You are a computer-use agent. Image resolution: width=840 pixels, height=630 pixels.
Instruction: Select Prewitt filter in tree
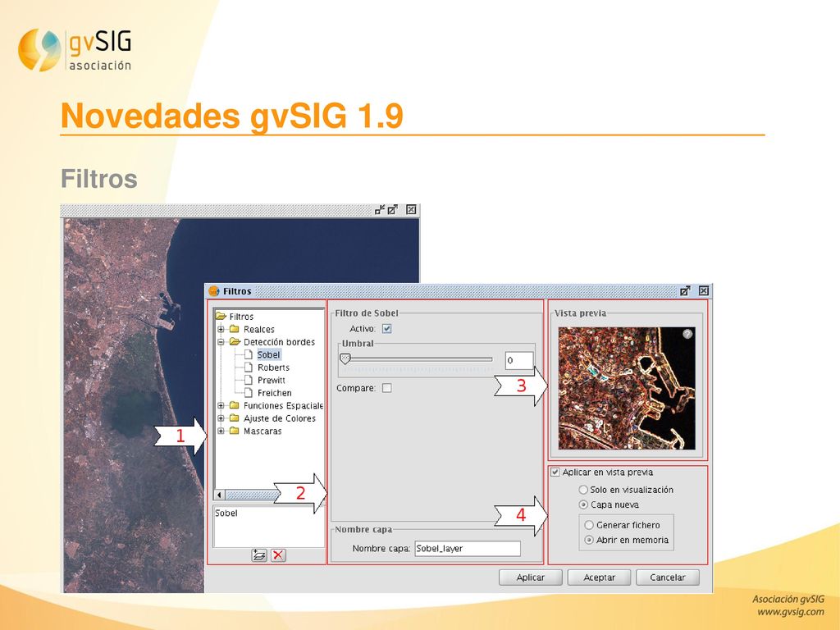click(x=271, y=380)
